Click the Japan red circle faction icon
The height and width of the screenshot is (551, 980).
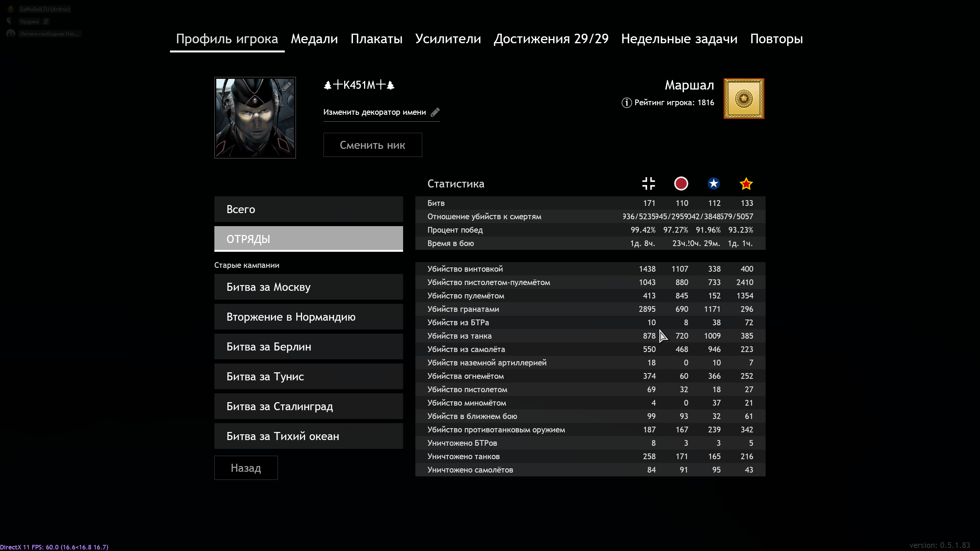click(681, 184)
